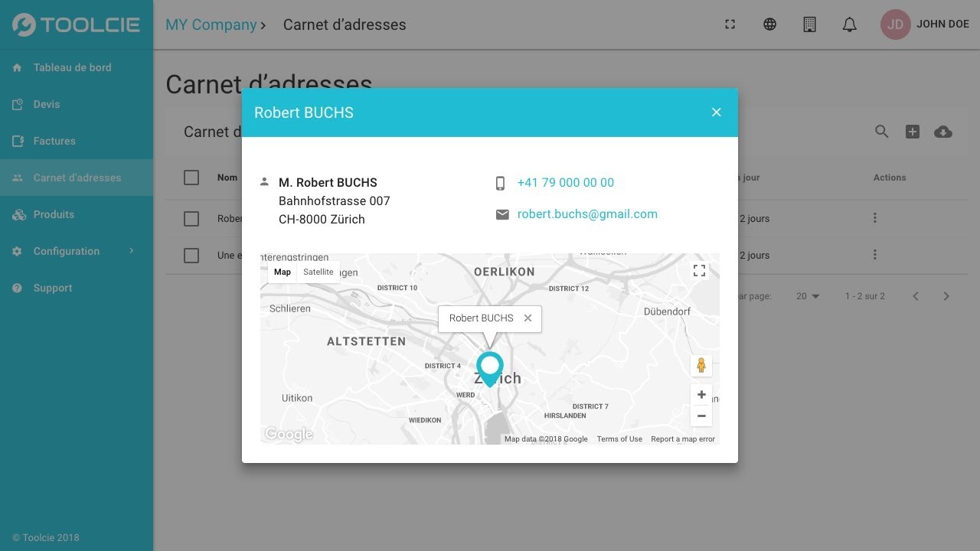Click the Nom column header
Screen dimensions: 980x551
tap(227, 178)
